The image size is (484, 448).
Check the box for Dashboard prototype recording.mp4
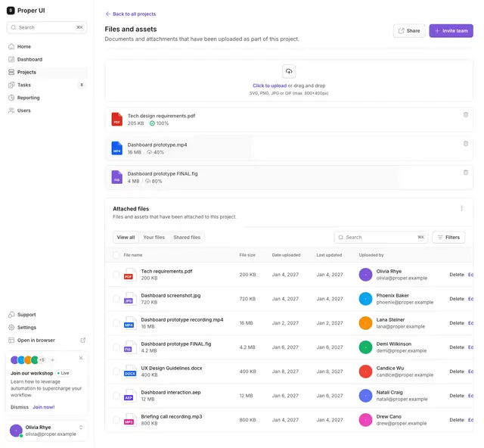(116, 323)
